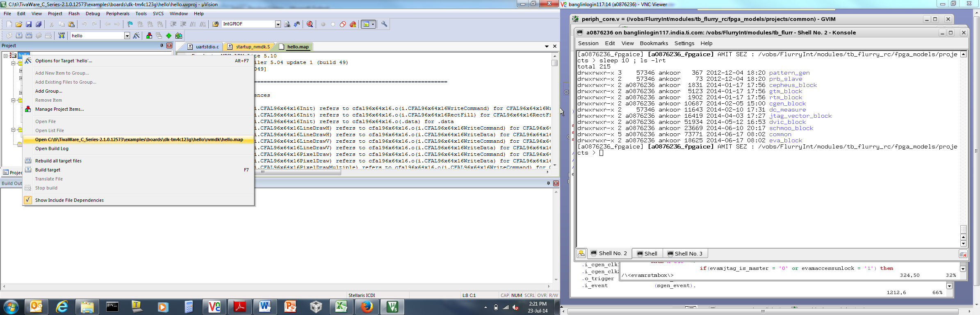The image size is (980, 315).
Task: Select the hello.map editor tab
Action: pos(294,47)
